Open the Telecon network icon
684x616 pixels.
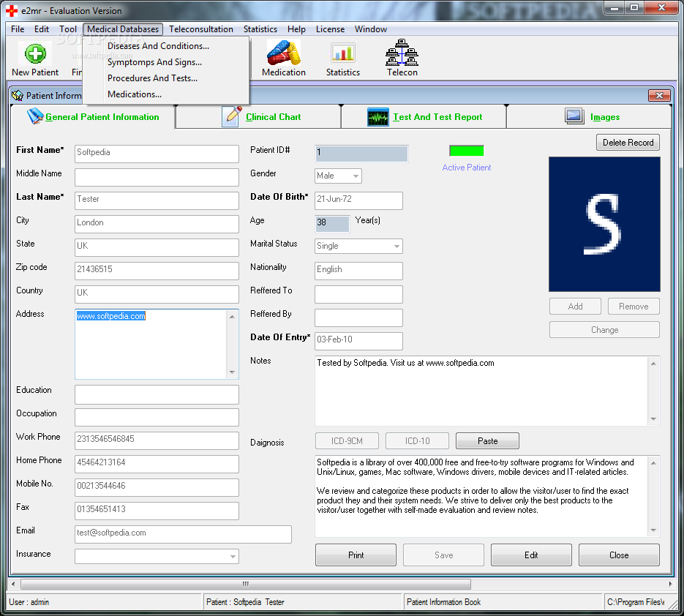coord(402,53)
